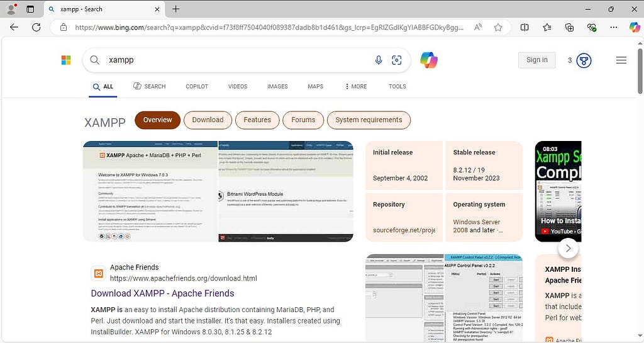The image size is (644, 343).
Task: Refresh the current page
Action: pos(36,28)
